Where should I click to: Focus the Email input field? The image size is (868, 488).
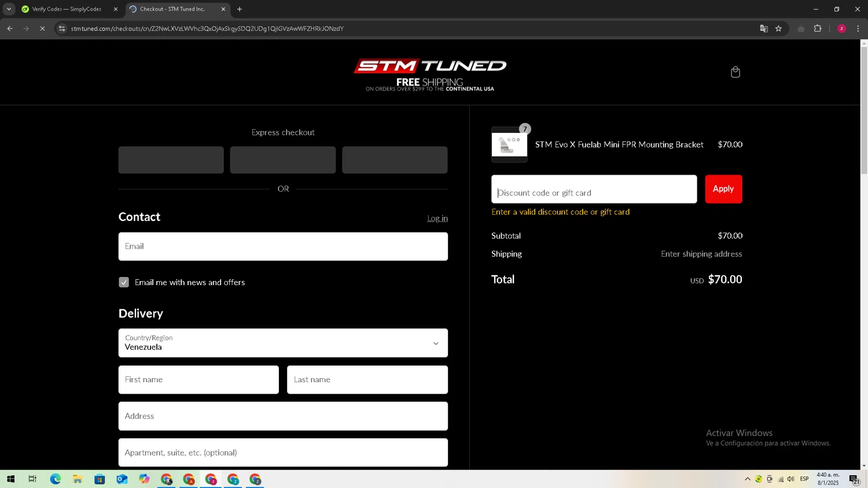click(283, 246)
